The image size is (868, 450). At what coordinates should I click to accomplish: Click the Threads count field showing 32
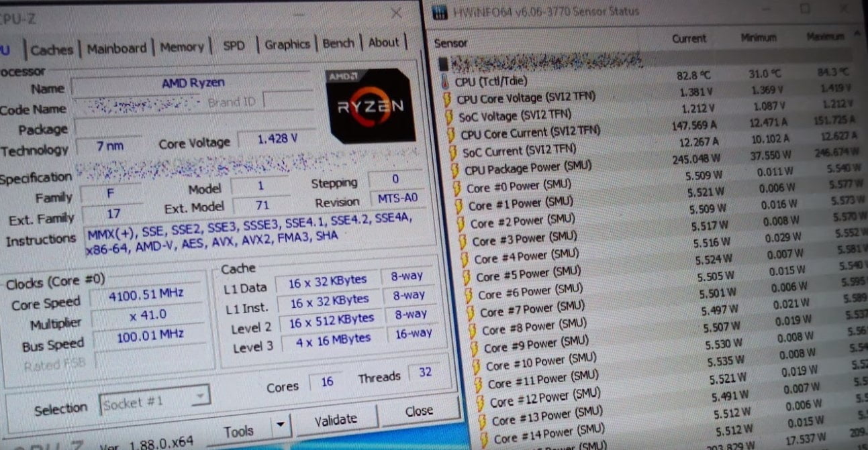coord(425,372)
